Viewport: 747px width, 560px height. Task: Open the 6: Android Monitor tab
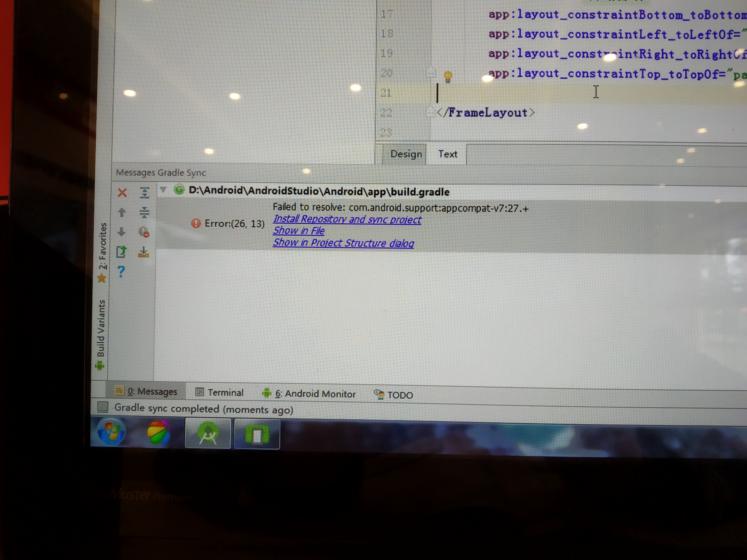pyautogui.click(x=309, y=393)
